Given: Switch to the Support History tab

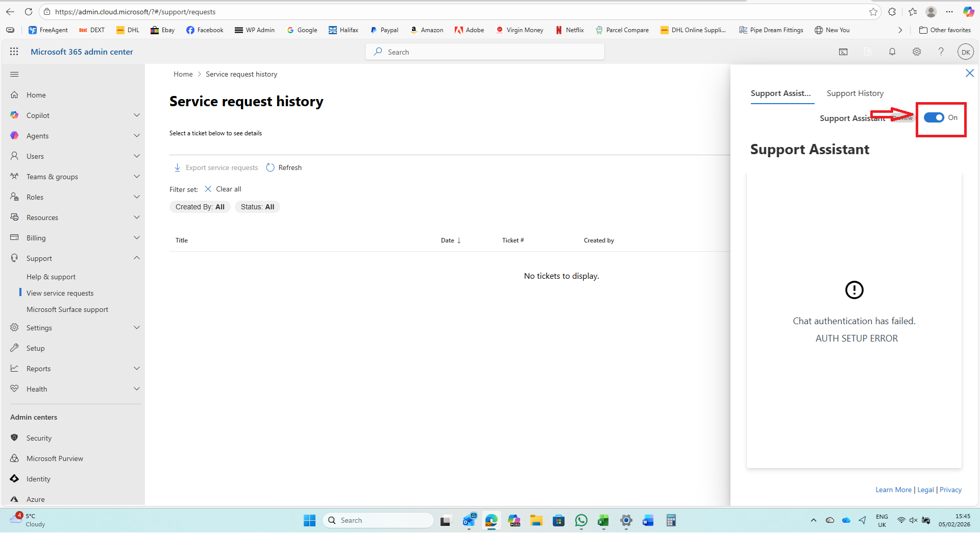Looking at the screenshot, I should tap(855, 93).
